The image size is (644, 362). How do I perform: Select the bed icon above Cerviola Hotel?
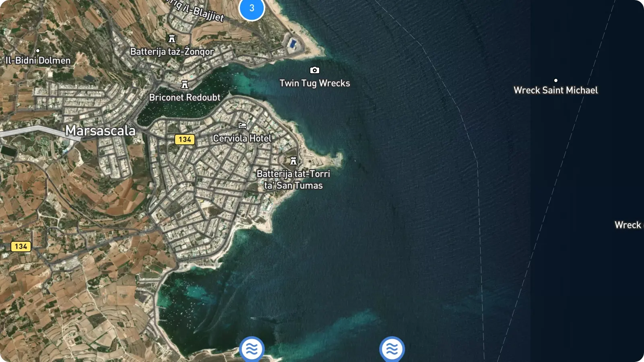[242, 125]
